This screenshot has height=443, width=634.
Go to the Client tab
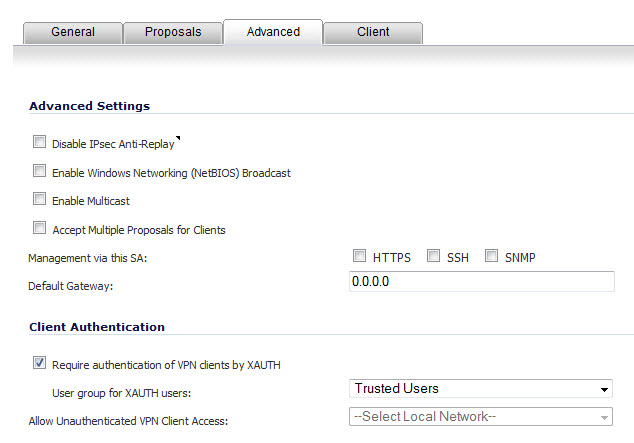pos(373,32)
